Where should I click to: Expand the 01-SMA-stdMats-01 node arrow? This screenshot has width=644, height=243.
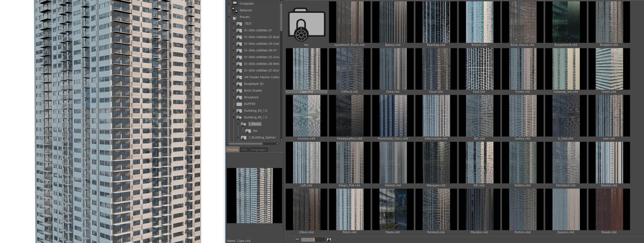(234, 30)
